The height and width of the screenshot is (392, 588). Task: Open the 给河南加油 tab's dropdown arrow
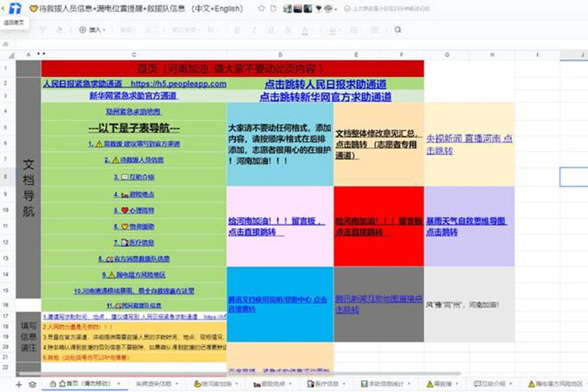pos(237,384)
